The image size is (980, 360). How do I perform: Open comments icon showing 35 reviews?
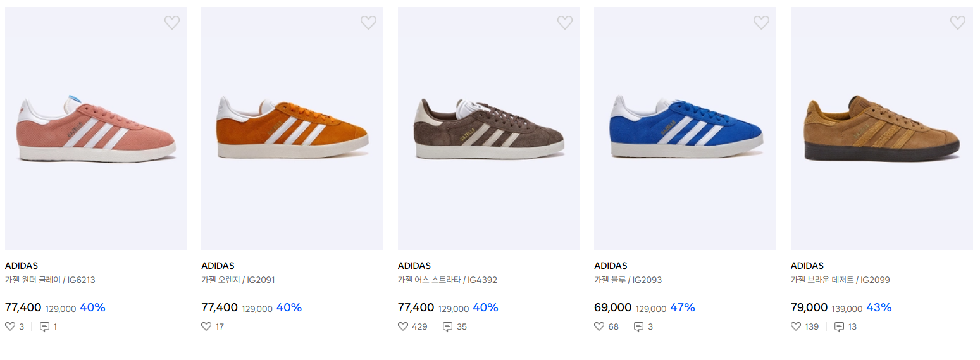(447, 326)
